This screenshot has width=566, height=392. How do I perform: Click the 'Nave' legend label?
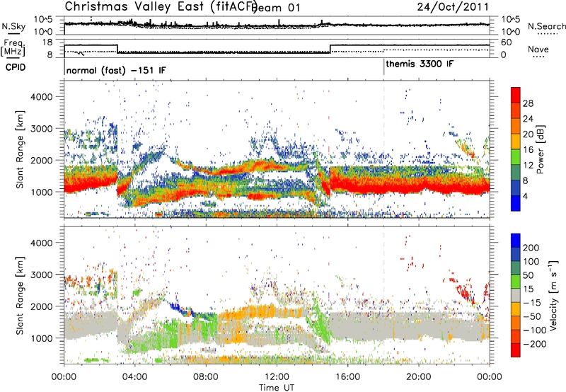click(x=538, y=49)
